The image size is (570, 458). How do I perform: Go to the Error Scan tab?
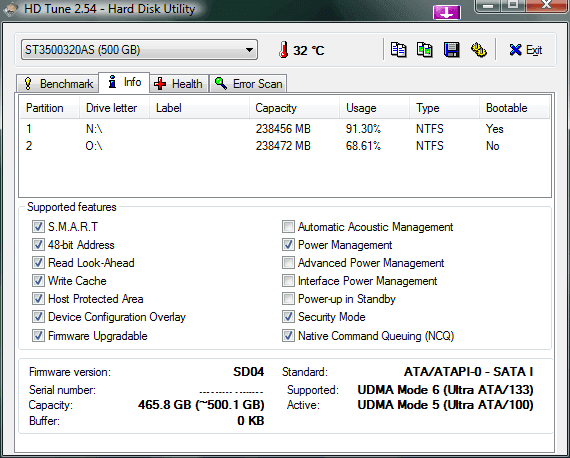pos(248,84)
